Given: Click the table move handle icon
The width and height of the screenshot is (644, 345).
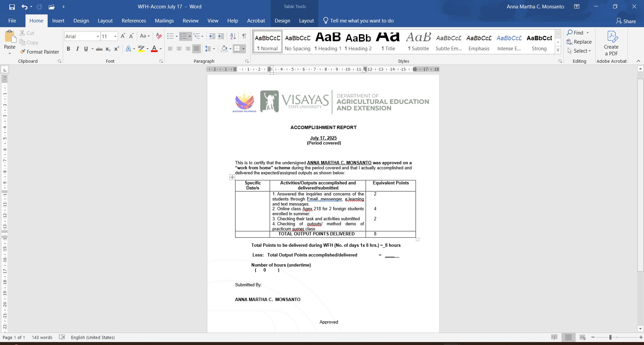Looking at the screenshot, I should pyautogui.click(x=232, y=177).
